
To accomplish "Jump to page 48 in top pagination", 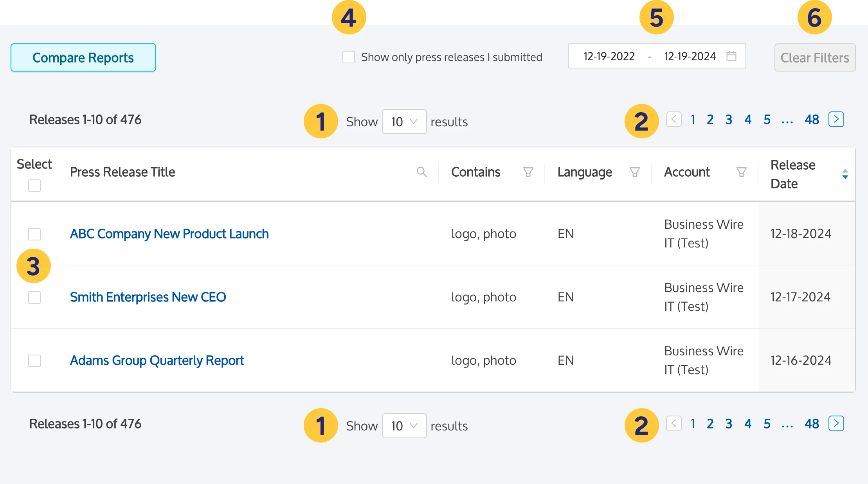I will (812, 119).
